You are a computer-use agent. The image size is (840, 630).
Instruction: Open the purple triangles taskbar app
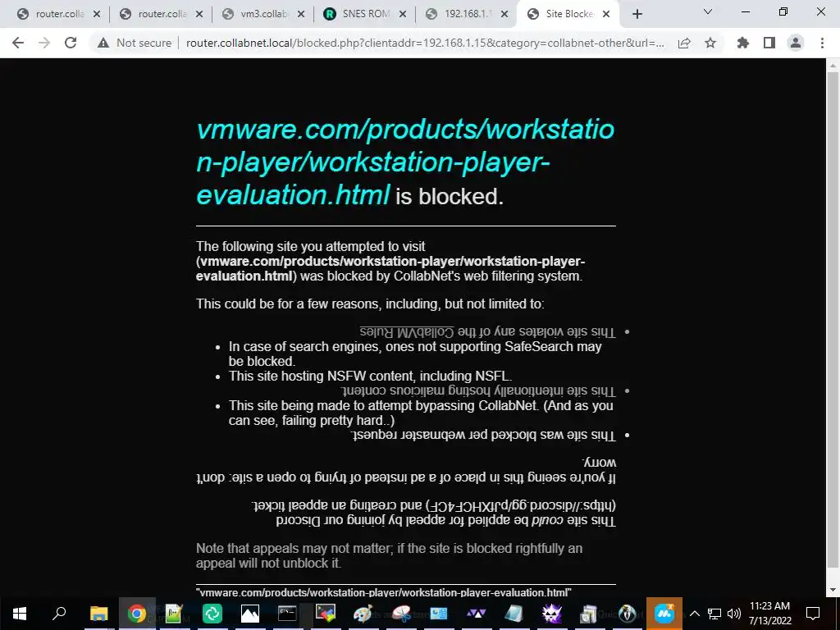(x=477, y=614)
